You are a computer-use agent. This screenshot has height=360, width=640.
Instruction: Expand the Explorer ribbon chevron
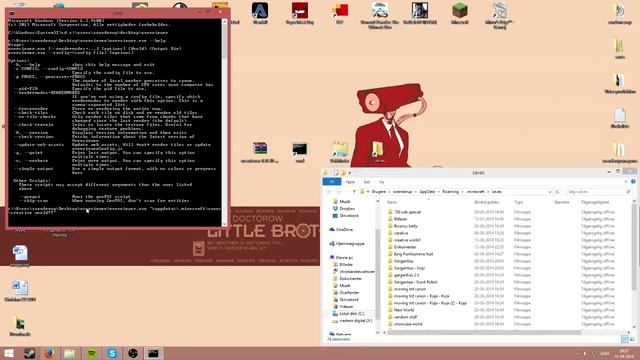coord(626,182)
